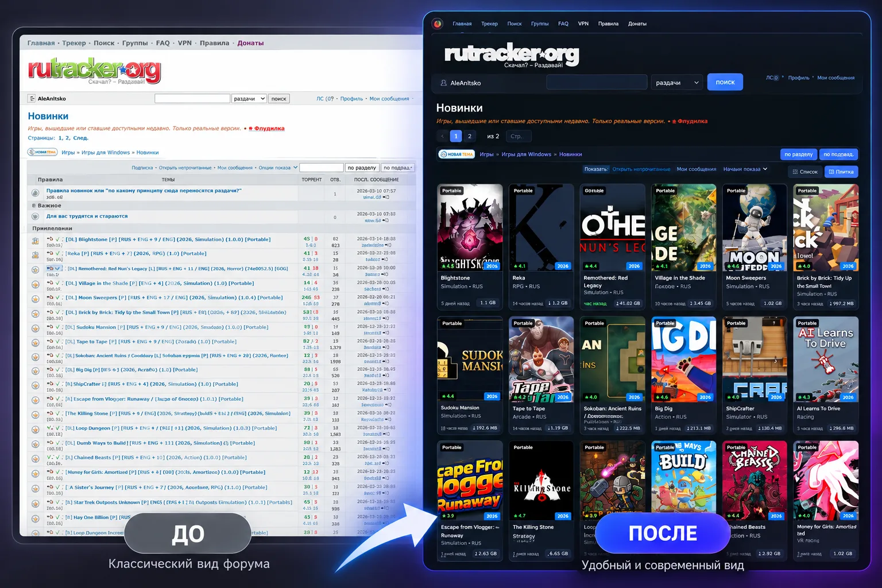Click the blue поиск button in the dark panel
The image size is (882, 588).
(725, 82)
